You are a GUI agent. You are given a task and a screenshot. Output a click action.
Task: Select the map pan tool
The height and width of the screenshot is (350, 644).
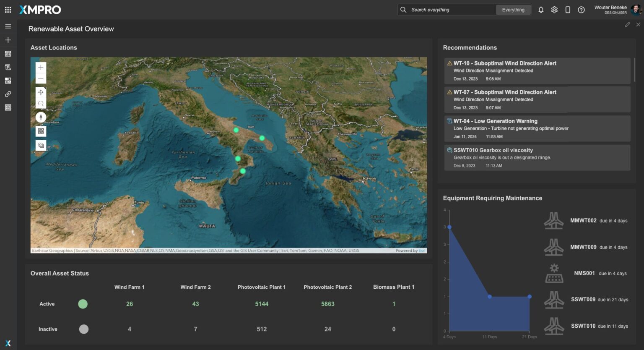[41, 92]
